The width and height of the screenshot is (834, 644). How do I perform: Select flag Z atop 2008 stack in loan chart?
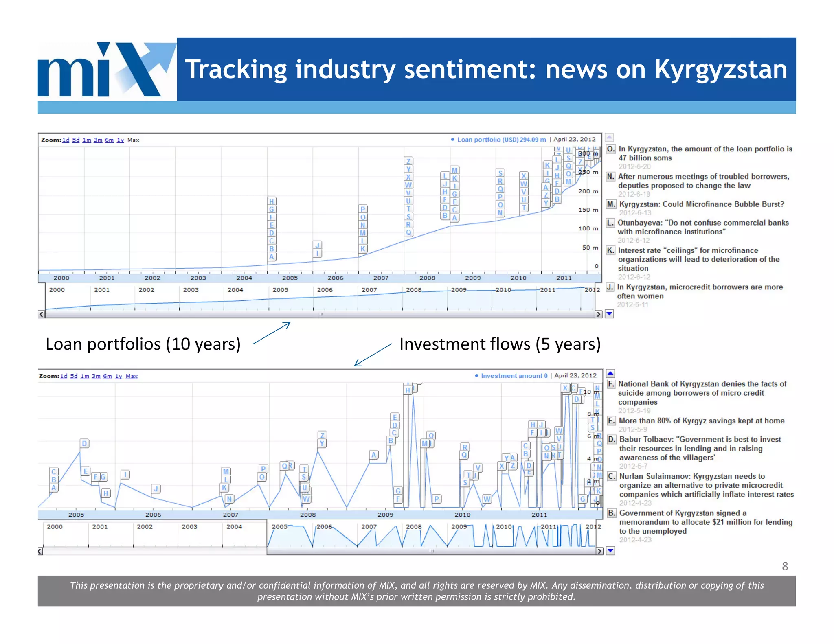[408, 161]
